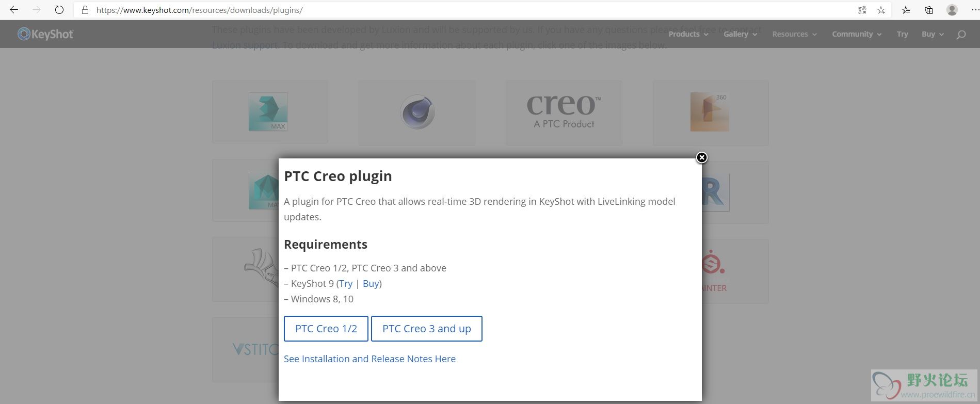The height and width of the screenshot is (404, 980).
Task: Select the Substance Painter plugin thumbnail
Action: [735, 271]
